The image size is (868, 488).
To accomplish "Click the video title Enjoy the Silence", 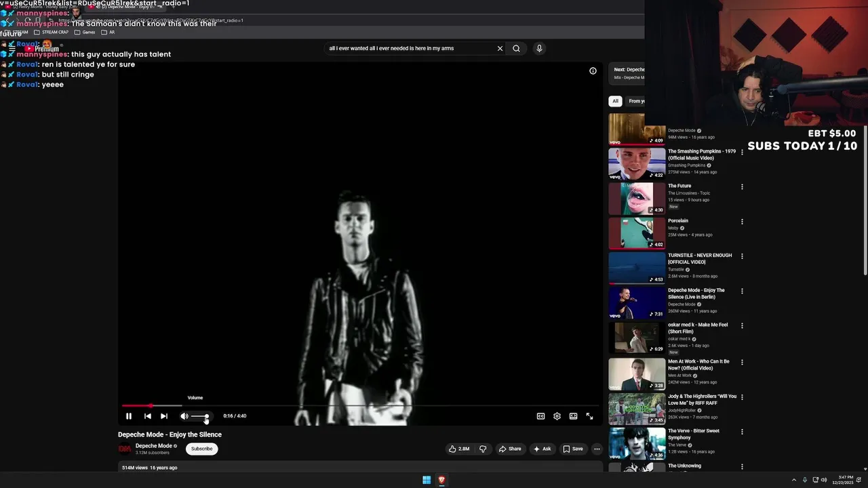I will 170,434.
